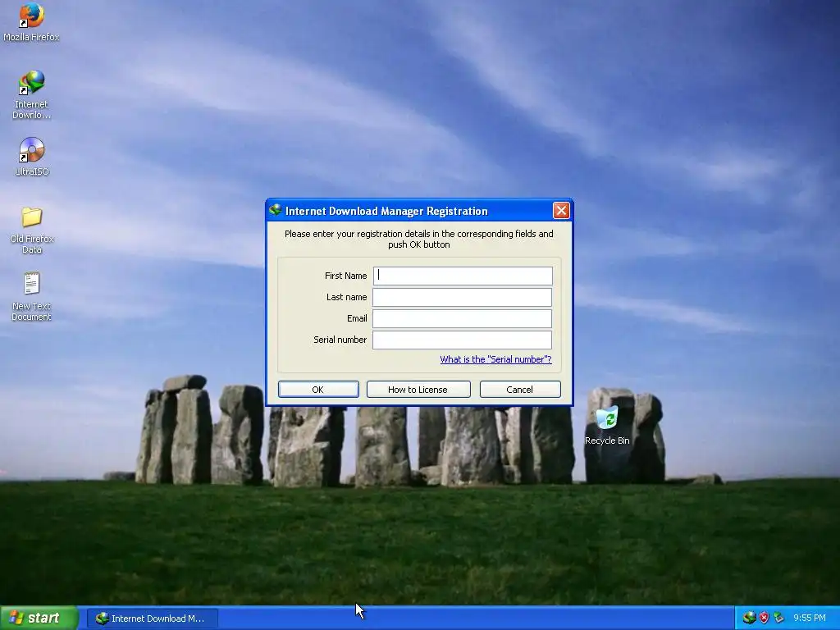840x630 pixels.
Task: Click the red security shield tray icon
Action: [764, 618]
